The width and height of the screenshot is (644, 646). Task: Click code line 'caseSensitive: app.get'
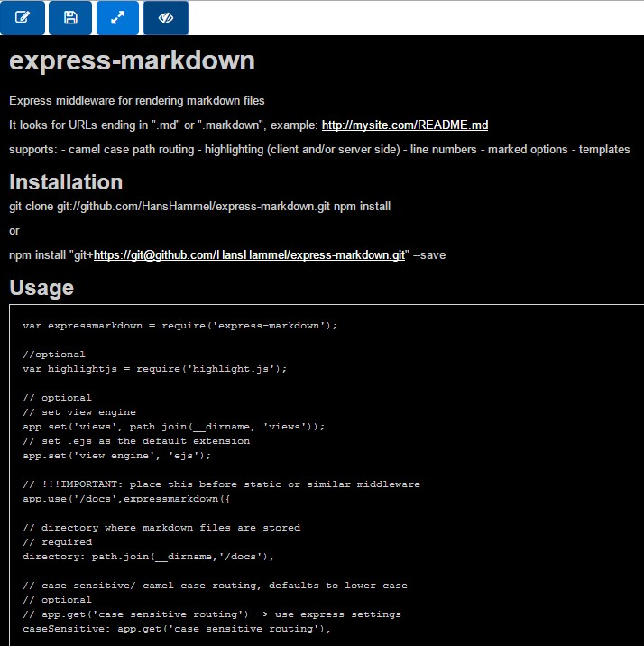pos(177,629)
